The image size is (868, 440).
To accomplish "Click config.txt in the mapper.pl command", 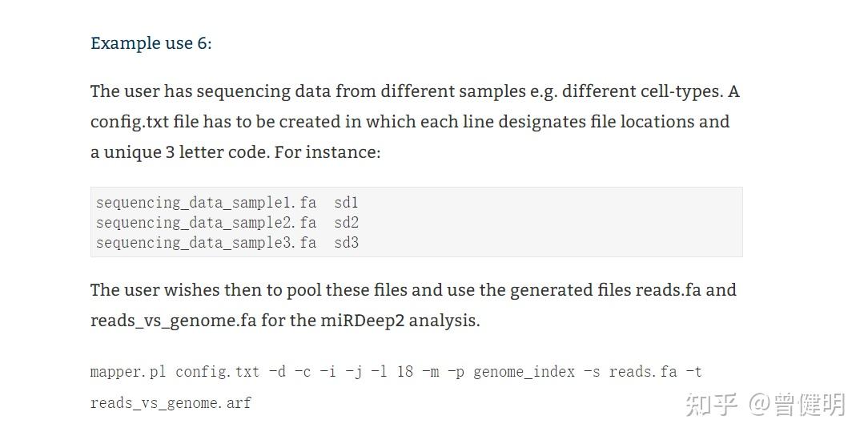I will pos(217,372).
